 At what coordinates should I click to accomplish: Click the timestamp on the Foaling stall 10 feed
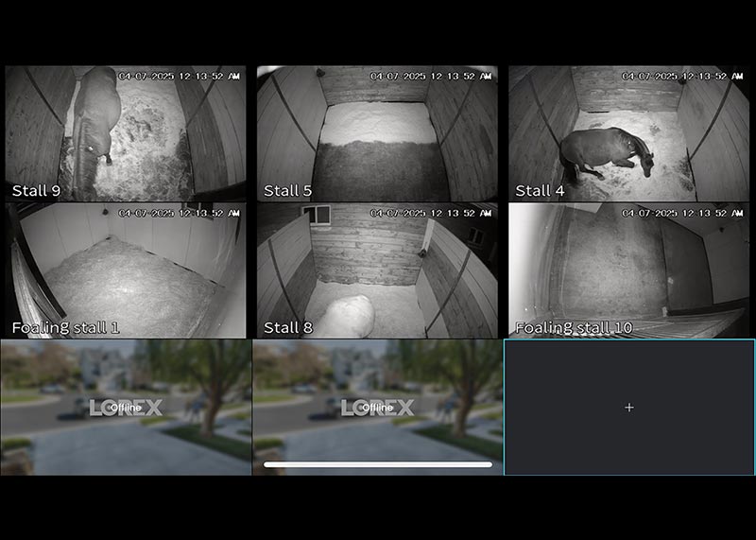tap(683, 214)
